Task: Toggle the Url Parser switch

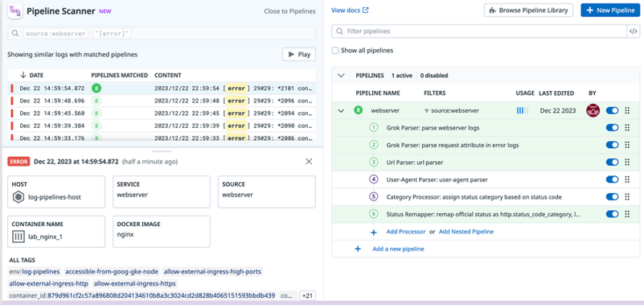Action: 612,163
